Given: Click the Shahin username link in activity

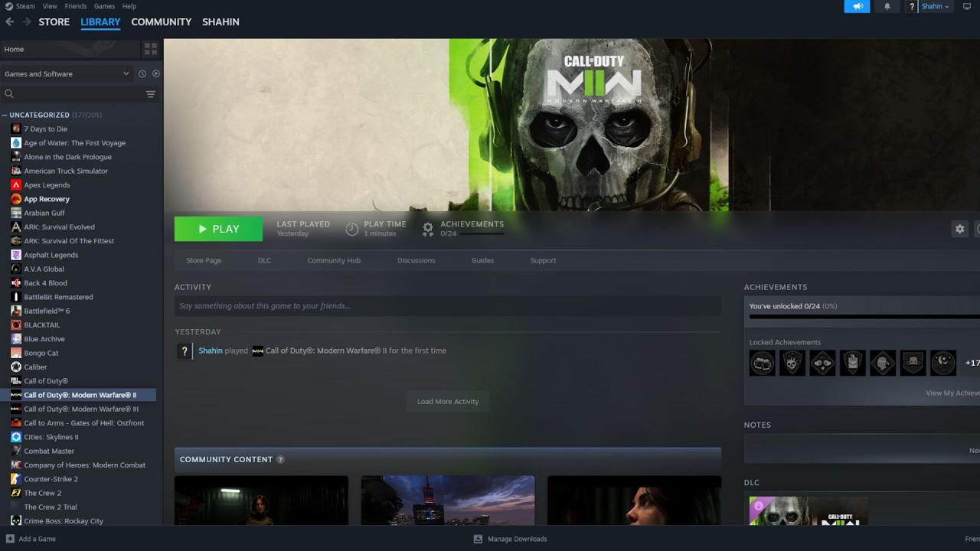Looking at the screenshot, I should 211,350.
